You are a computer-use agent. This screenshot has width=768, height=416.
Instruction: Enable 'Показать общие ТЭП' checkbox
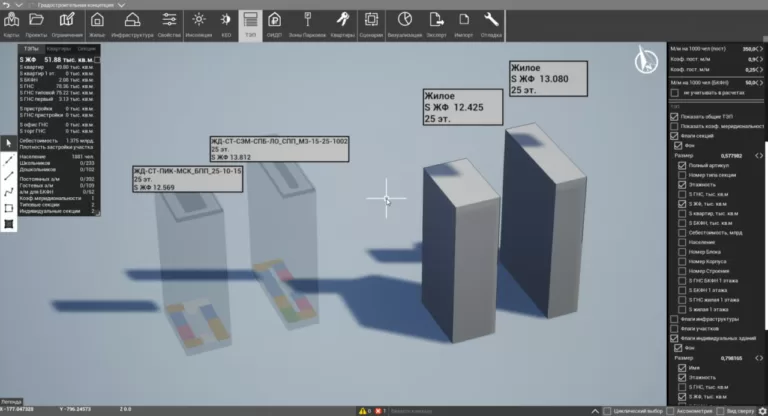tap(673, 116)
